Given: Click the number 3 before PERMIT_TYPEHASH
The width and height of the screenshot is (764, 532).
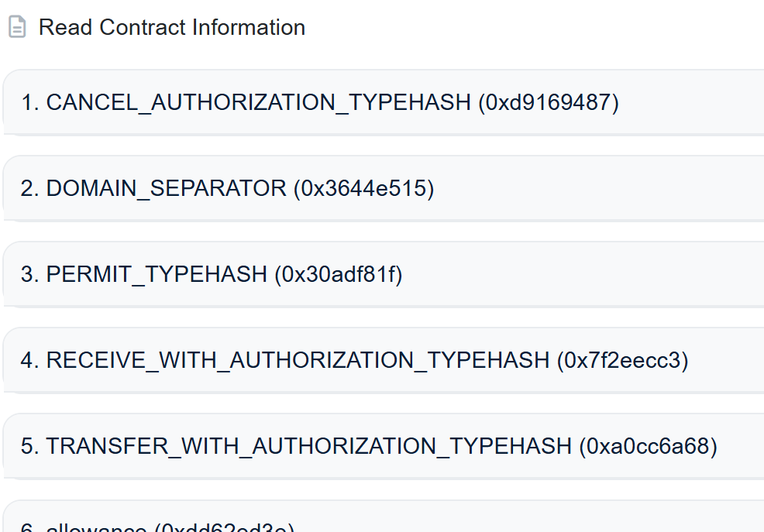Looking at the screenshot, I should click(x=29, y=274).
